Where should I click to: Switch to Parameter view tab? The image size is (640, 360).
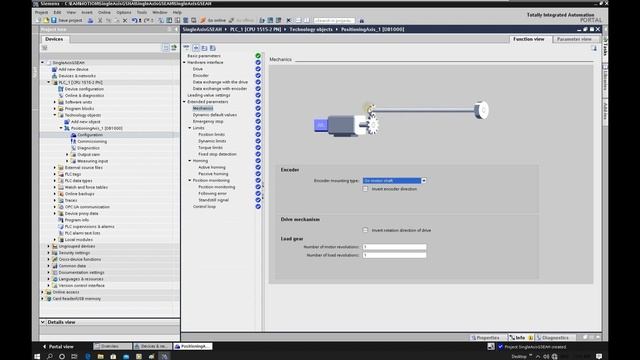(x=574, y=39)
